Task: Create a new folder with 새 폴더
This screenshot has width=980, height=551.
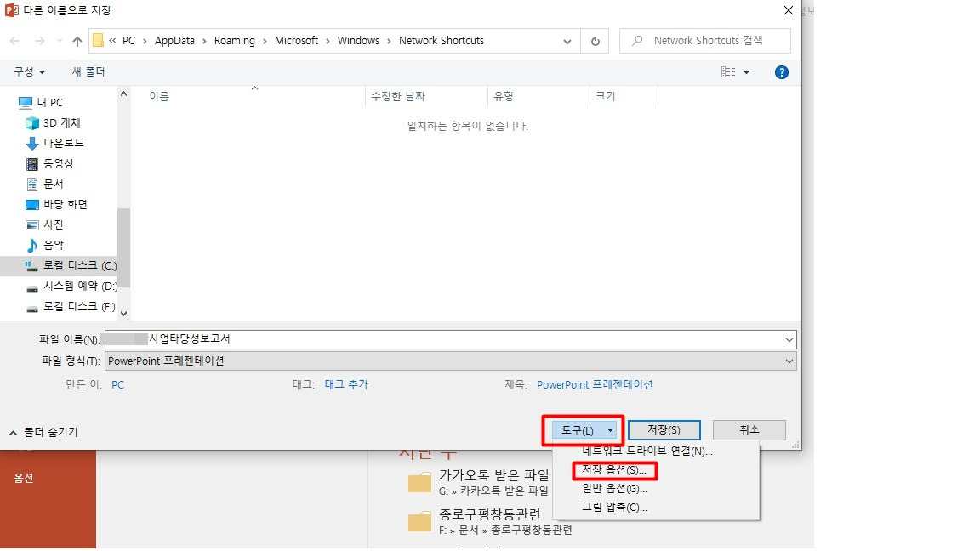Action: [x=88, y=71]
